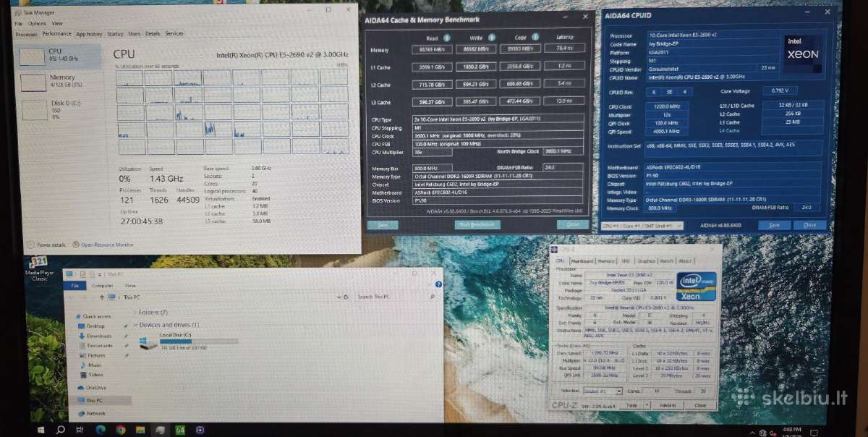Switch to Processes tab in Task Manager
This screenshot has width=868, height=437.
[x=27, y=34]
